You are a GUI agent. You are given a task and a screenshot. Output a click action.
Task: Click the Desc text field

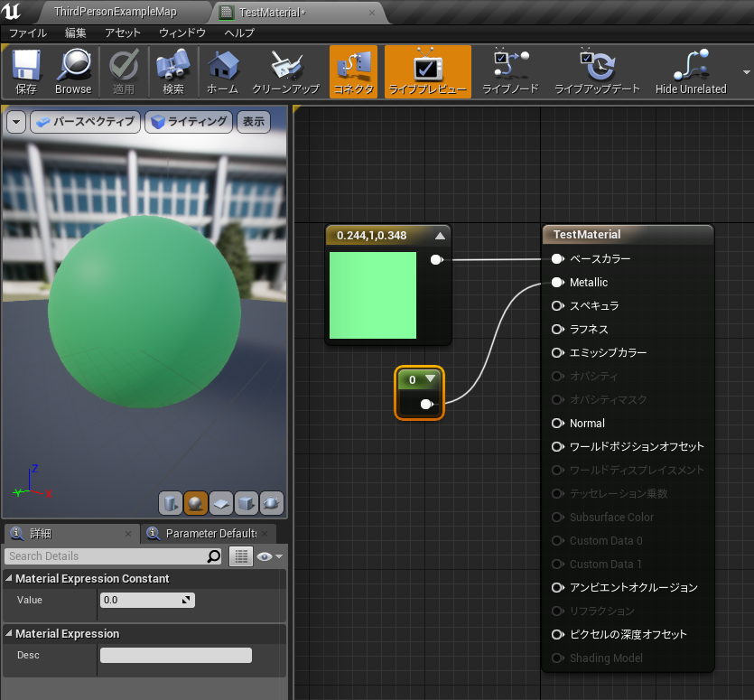(x=175, y=655)
